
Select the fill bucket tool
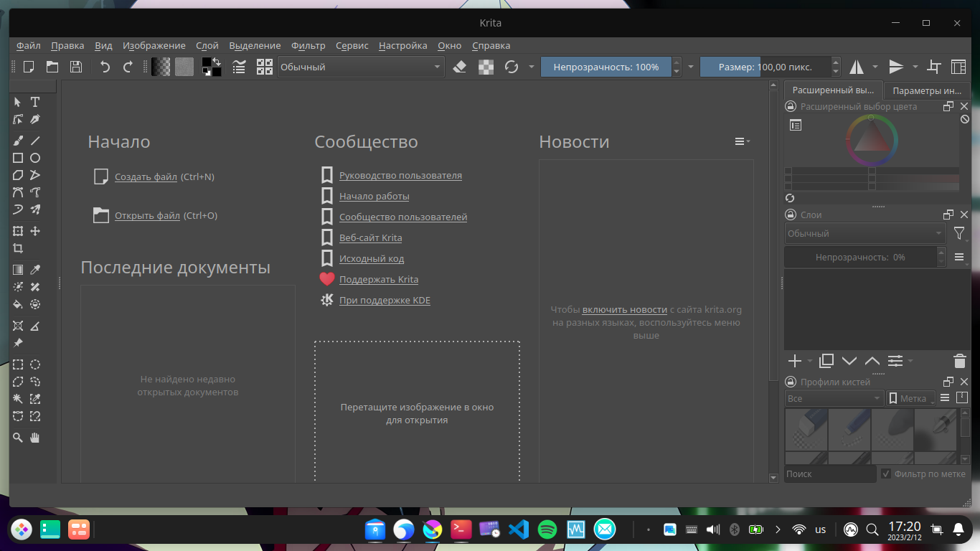pos(18,304)
